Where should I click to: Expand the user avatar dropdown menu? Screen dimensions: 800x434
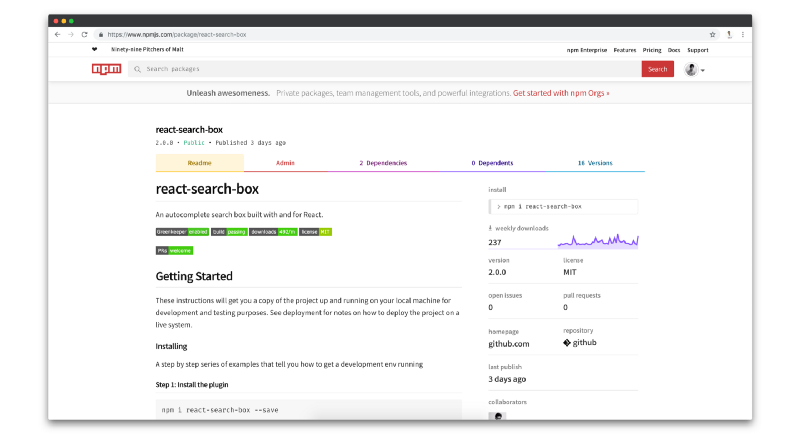point(695,69)
